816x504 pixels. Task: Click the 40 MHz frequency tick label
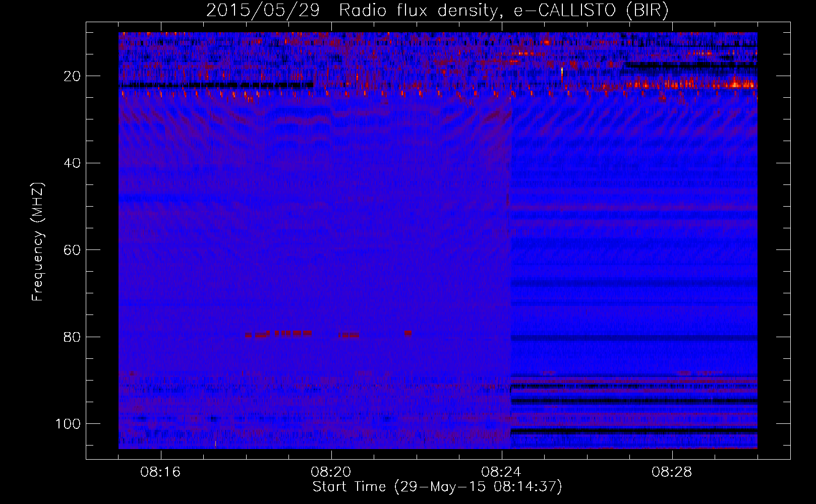tap(73, 163)
